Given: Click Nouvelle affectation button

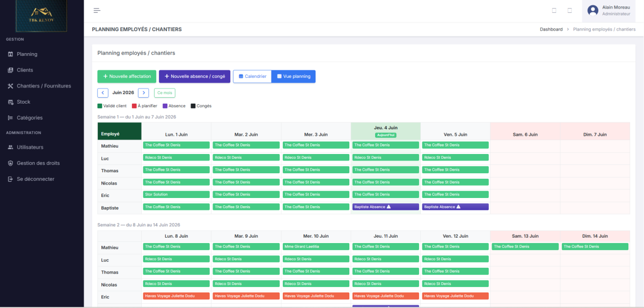Looking at the screenshot, I should pos(127,76).
